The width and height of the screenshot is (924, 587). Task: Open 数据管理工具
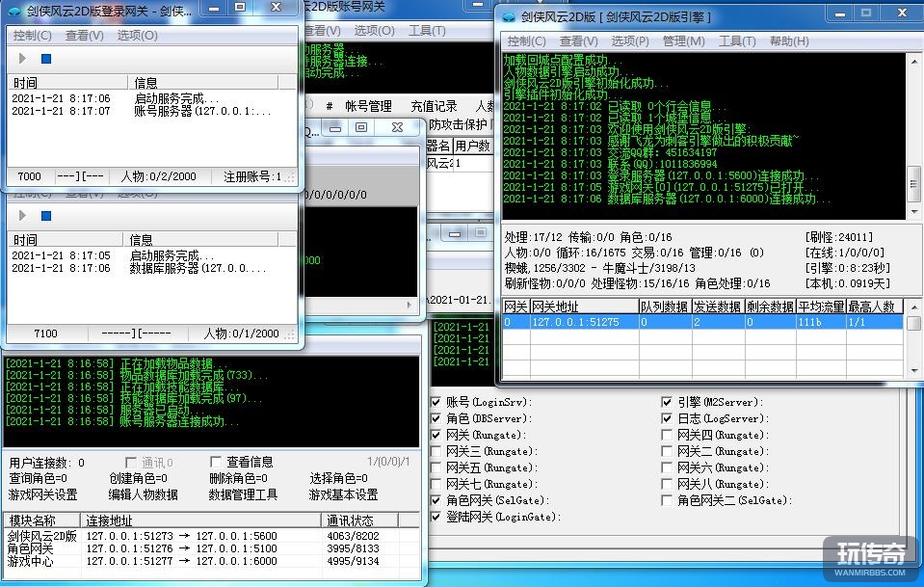pyautogui.click(x=243, y=495)
